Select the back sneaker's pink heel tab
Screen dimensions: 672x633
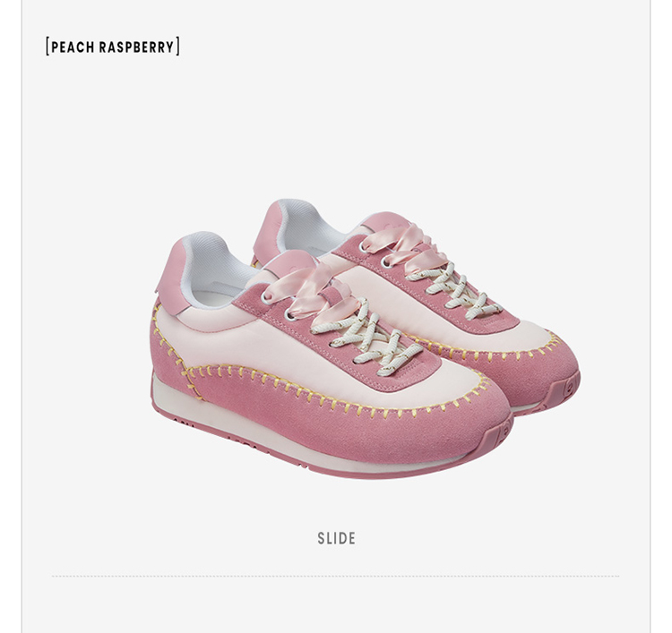tap(269, 227)
